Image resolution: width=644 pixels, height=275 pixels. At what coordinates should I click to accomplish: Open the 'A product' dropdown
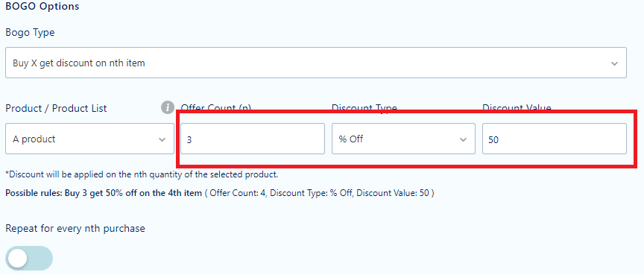tap(89, 139)
